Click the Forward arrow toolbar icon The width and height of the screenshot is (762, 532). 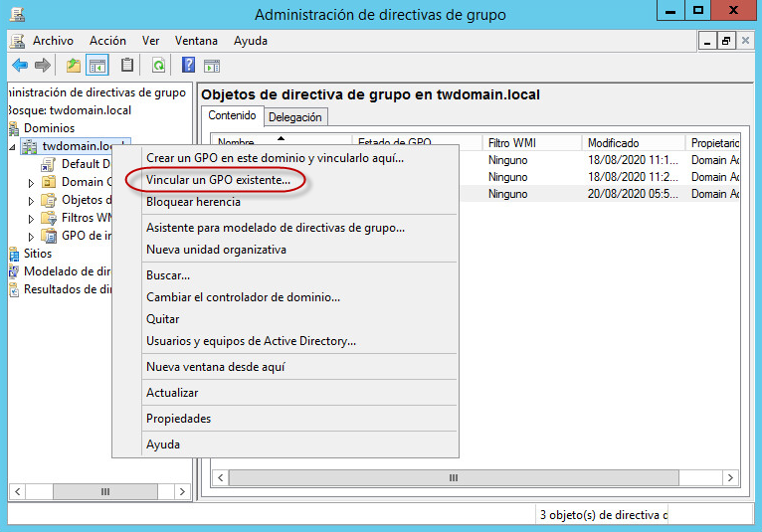click(x=43, y=66)
